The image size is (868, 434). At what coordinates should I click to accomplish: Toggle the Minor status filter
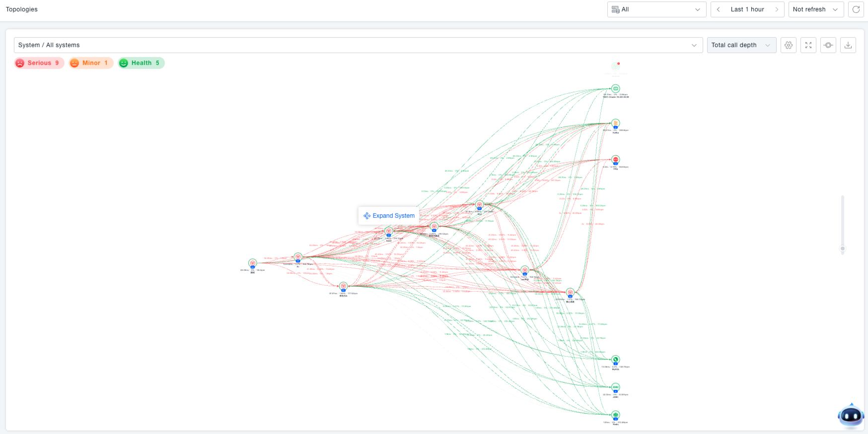[x=91, y=63]
